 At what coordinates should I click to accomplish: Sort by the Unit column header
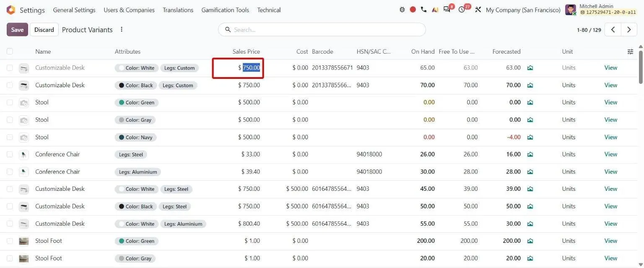pos(567,52)
